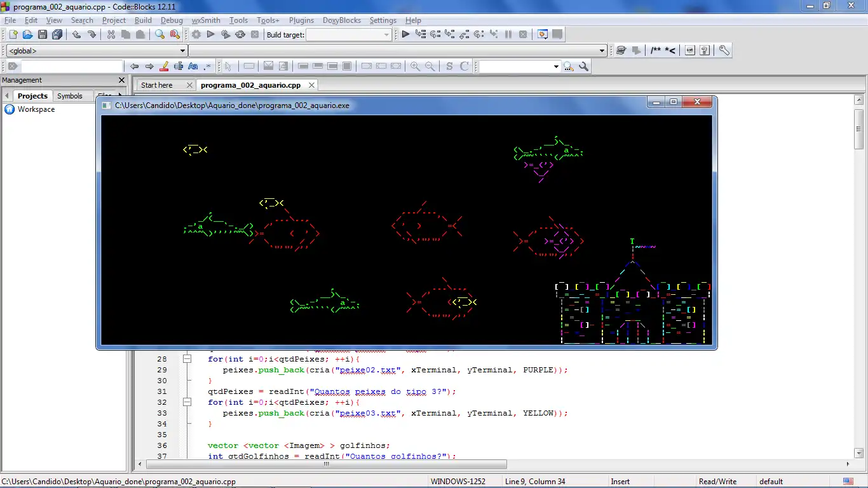Open the Plugins menu
Viewport: 868px width, 488px height.
[x=301, y=20]
